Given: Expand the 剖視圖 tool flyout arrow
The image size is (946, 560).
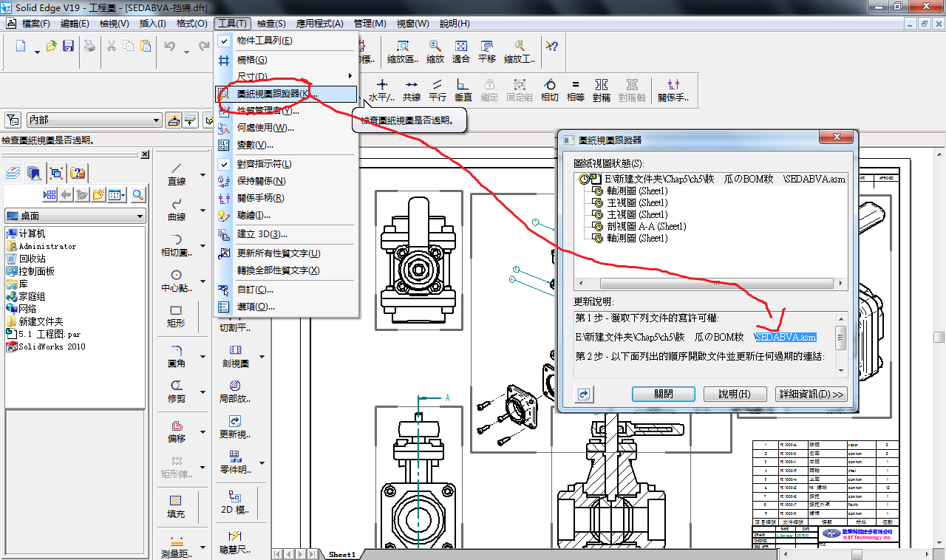Looking at the screenshot, I should point(262,356).
